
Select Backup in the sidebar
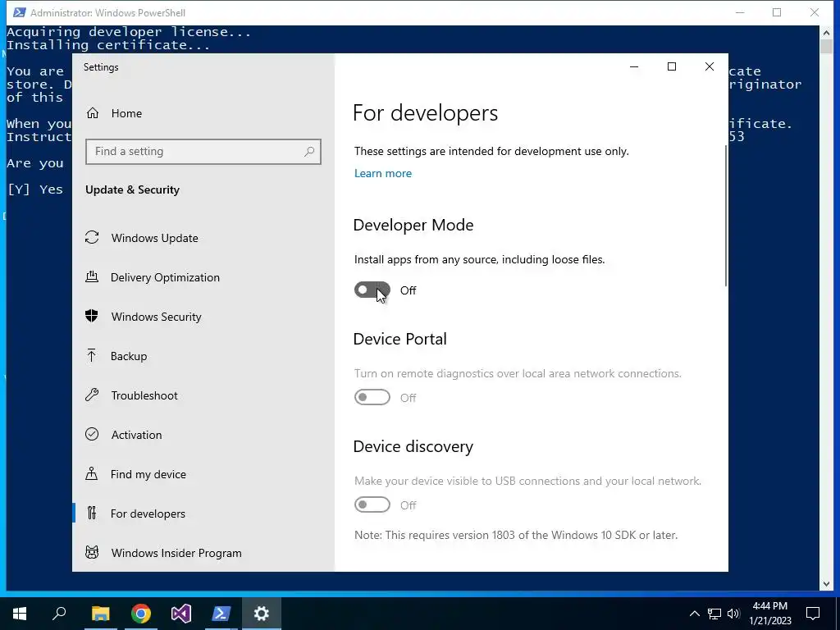point(203,356)
